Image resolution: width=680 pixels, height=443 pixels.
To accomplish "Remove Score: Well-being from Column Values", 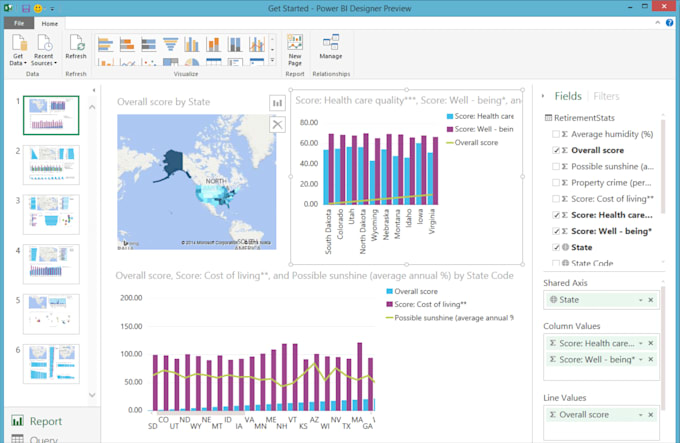I will click(651, 359).
